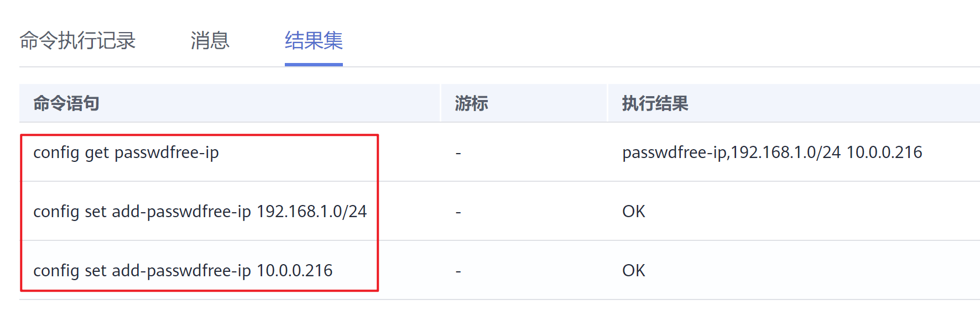Switch to the 命令执行记录 tab

click(77, 40)
